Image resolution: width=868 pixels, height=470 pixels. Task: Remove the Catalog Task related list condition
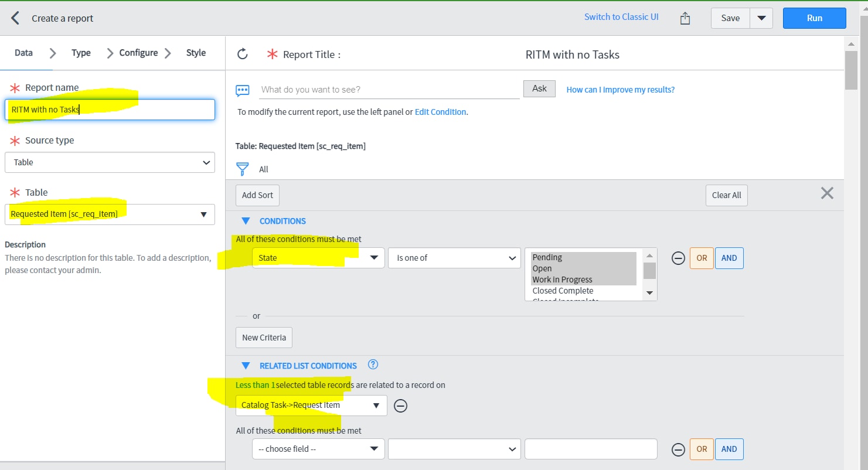point(401,405)
